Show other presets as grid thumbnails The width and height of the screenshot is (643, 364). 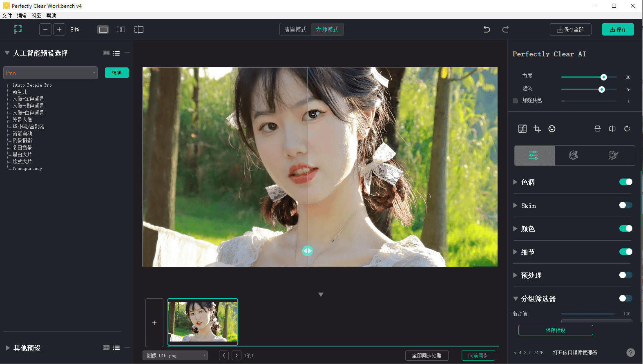pyautogui.click(x=106, y=348)
